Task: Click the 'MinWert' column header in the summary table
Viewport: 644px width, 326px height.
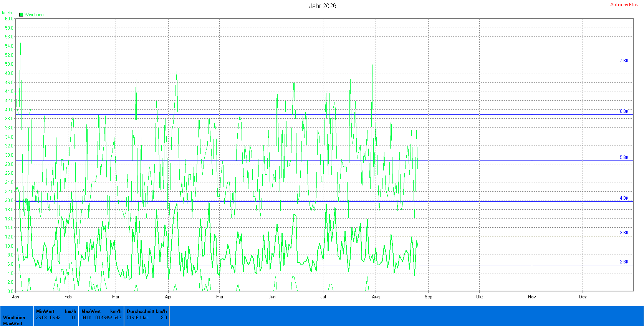Action: (45, 311)
